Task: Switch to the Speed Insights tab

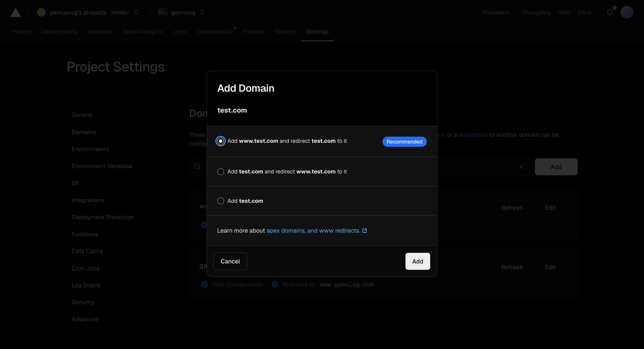Action: pos(143,31)
